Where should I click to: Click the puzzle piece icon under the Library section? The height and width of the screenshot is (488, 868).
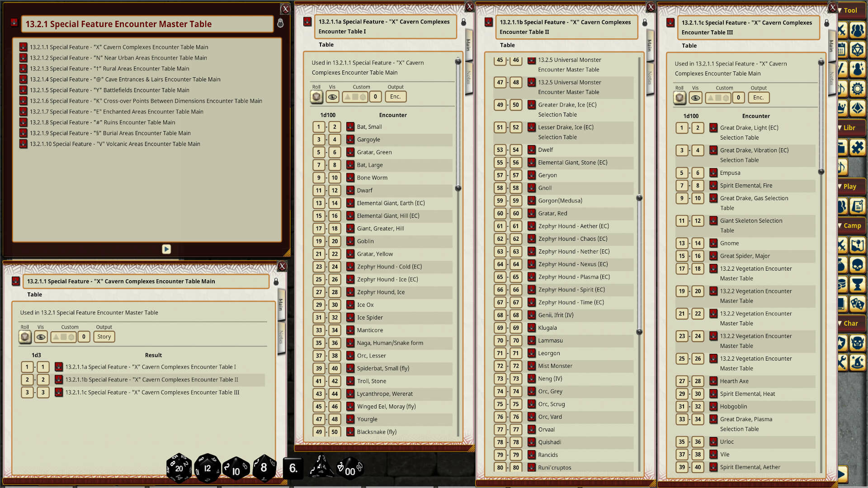pos(859,147)
